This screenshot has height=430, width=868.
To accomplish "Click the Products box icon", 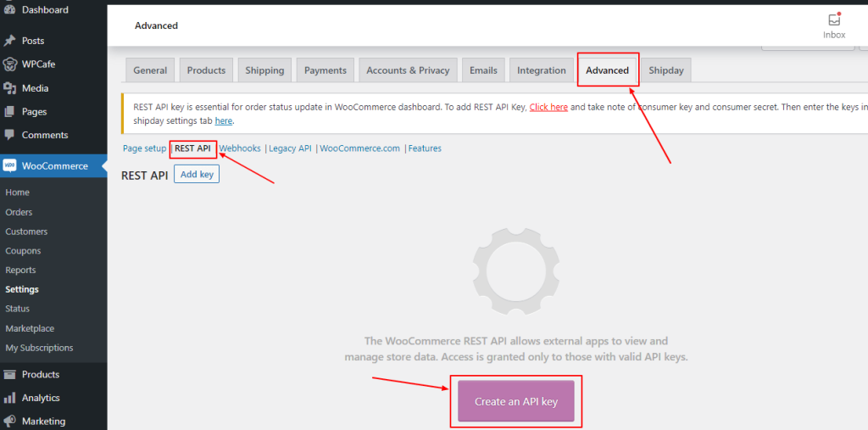I will [x=8, y=375].
